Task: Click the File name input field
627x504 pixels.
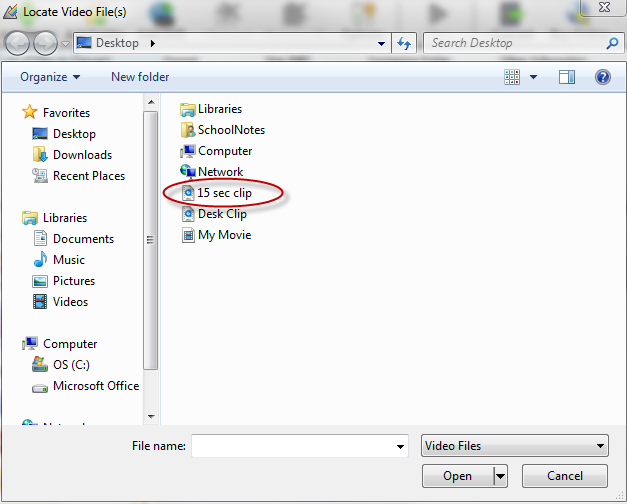Action: [x=300, y=446]
